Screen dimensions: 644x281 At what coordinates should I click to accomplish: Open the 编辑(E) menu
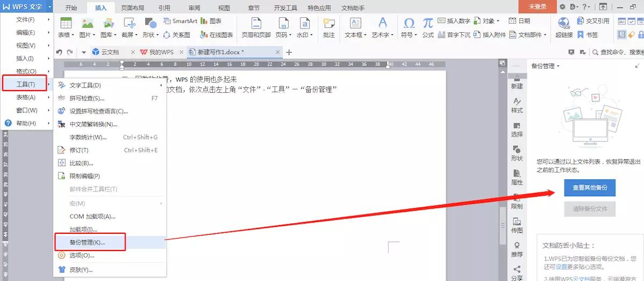(x=27, y=32)
